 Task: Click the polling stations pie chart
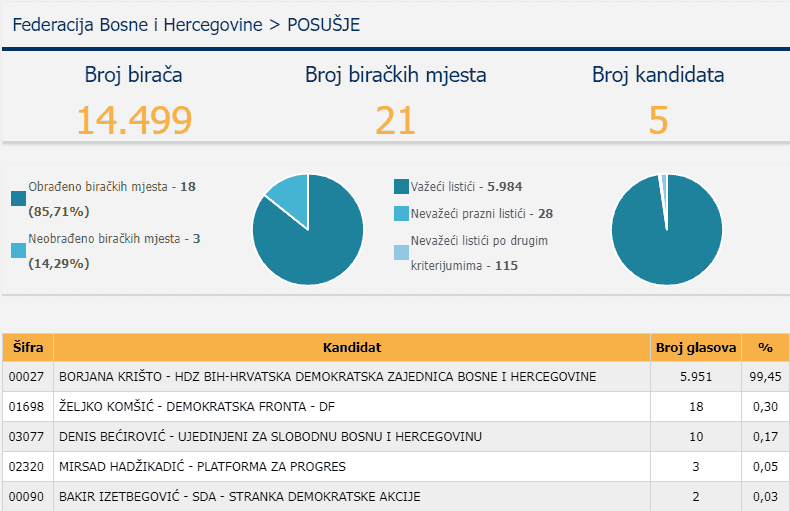tap(307, 229)
